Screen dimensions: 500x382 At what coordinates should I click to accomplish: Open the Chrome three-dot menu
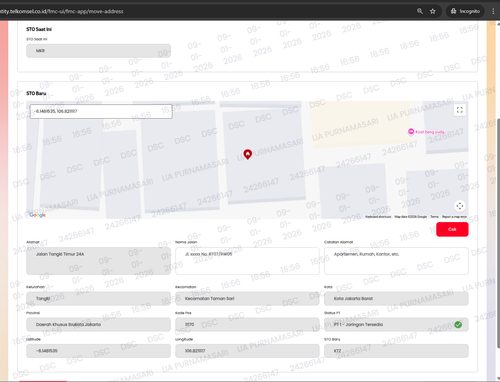point(493,11)
